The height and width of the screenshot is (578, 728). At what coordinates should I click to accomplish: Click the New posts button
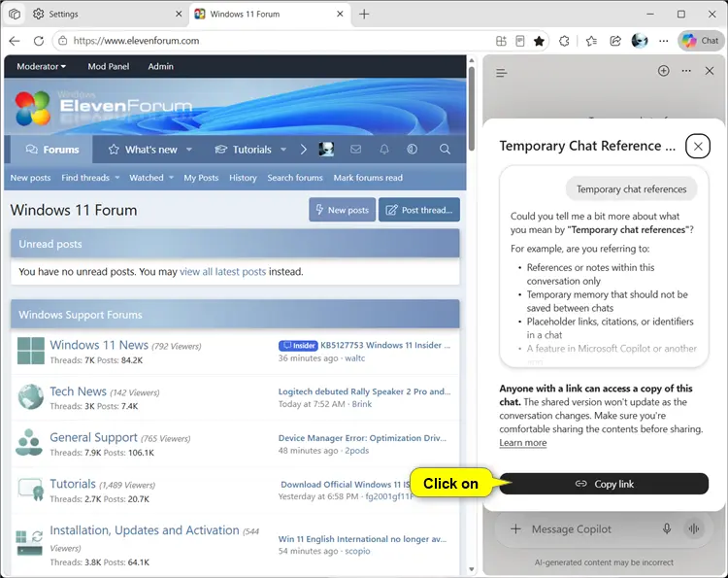(343, 210)
